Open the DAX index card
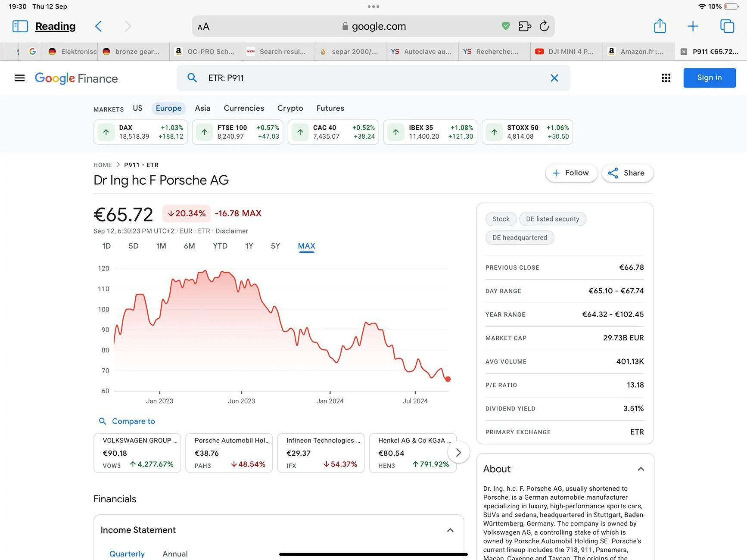 coord(140,132)
